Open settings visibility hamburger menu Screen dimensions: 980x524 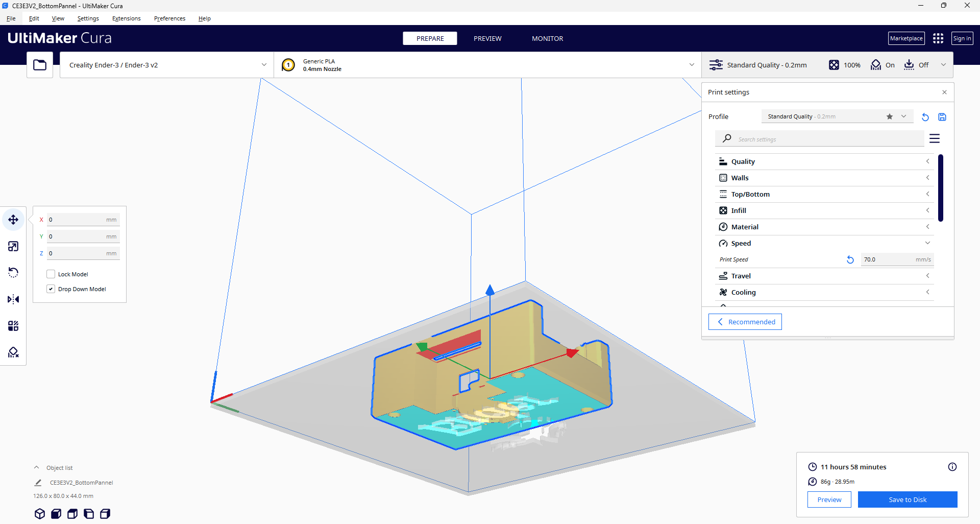[x=935, y=139]
